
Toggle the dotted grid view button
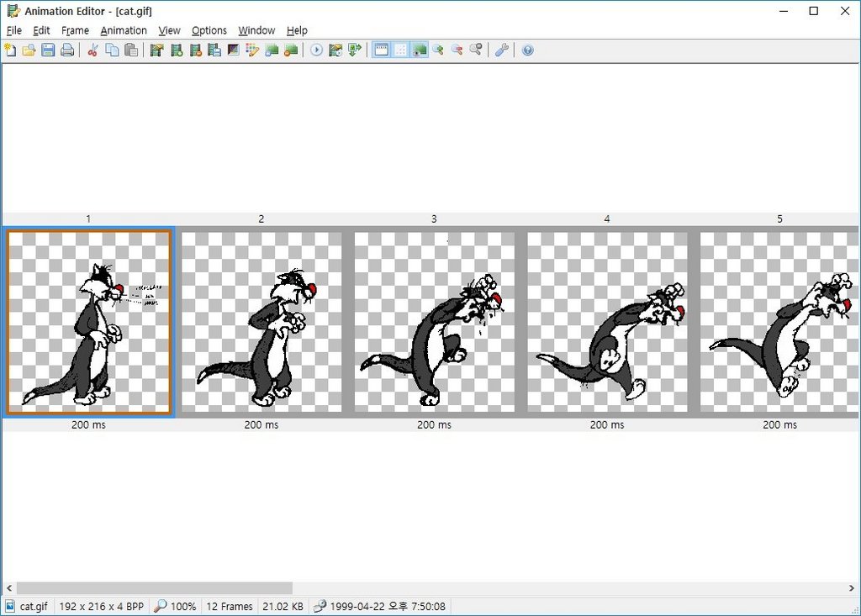point(400,50)
